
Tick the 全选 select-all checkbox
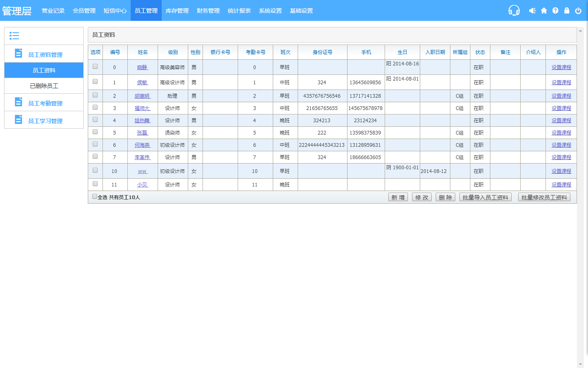[x=95, y=196]
